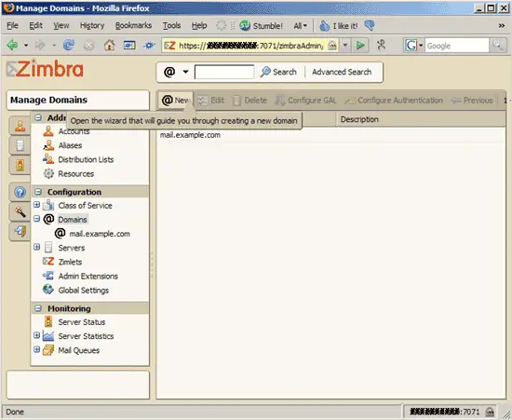512x420 pixels.
Task: Click the New domain toolbar button
Action: [176, 101]
